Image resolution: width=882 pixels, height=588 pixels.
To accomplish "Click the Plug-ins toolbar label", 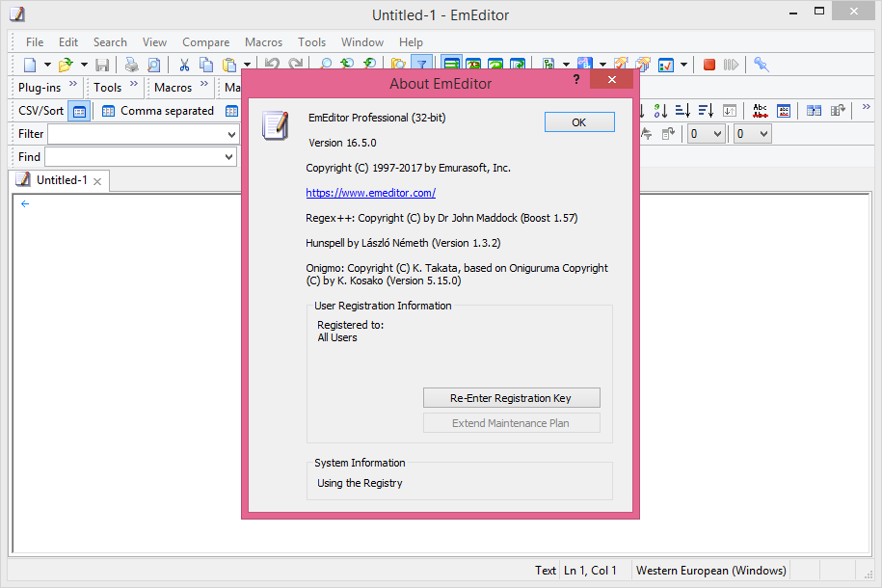I will pos(40,88).
